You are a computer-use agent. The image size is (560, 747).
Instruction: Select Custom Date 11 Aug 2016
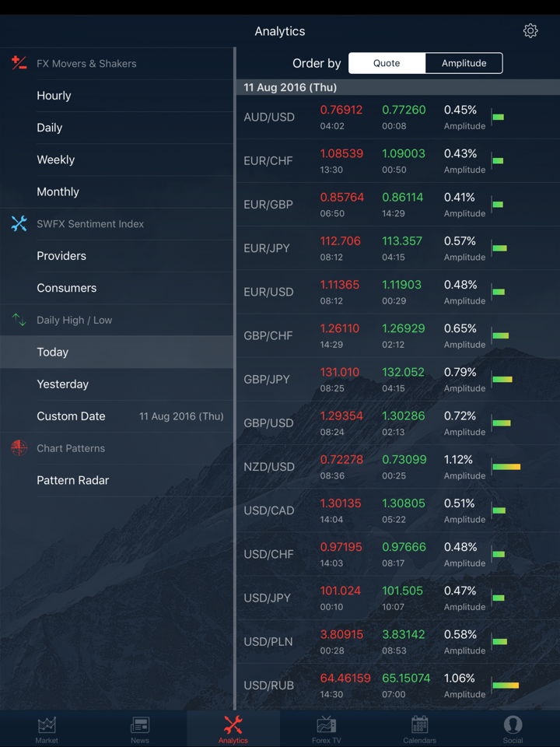(x=117, y=416)
